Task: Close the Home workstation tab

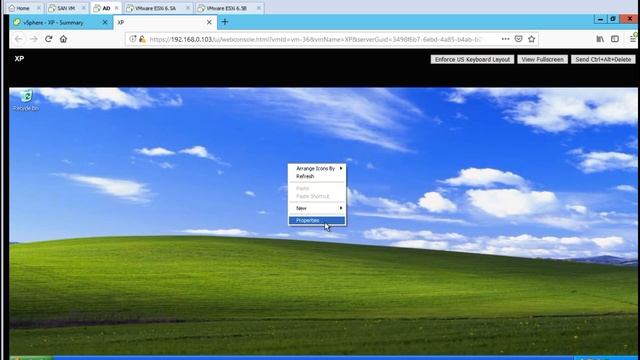Action: [39, 8]
